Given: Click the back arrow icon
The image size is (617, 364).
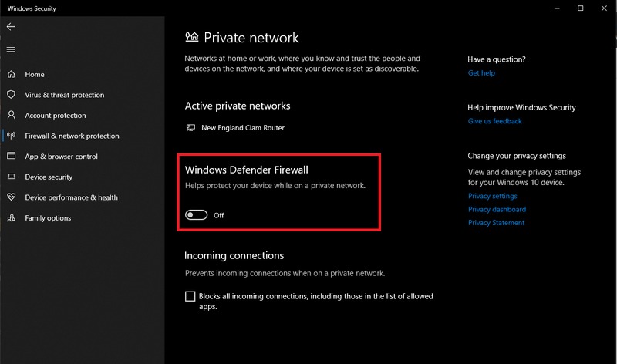Looking at the screenshot, I should click(x=11, y=26).
